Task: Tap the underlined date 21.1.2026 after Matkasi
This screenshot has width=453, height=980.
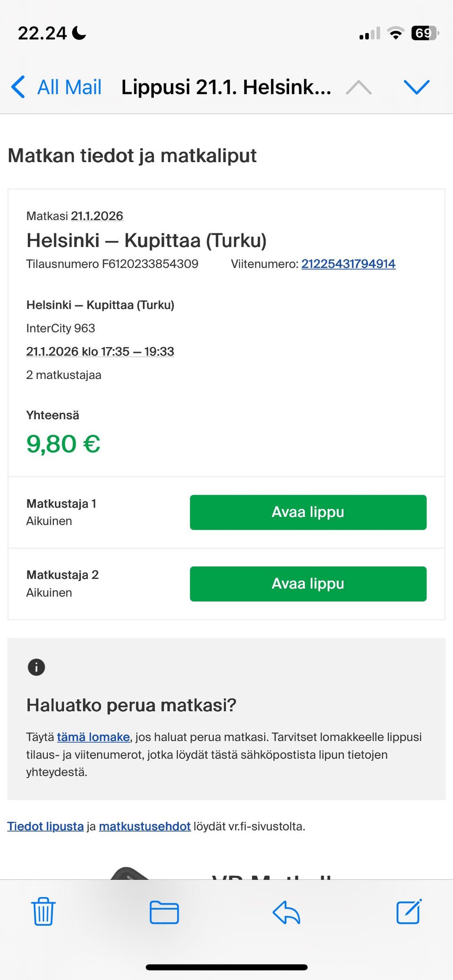Action: point(97,216)
